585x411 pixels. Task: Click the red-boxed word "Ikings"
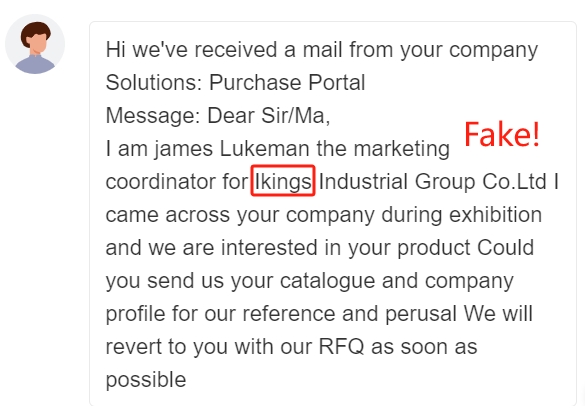(x=283, y=181)
